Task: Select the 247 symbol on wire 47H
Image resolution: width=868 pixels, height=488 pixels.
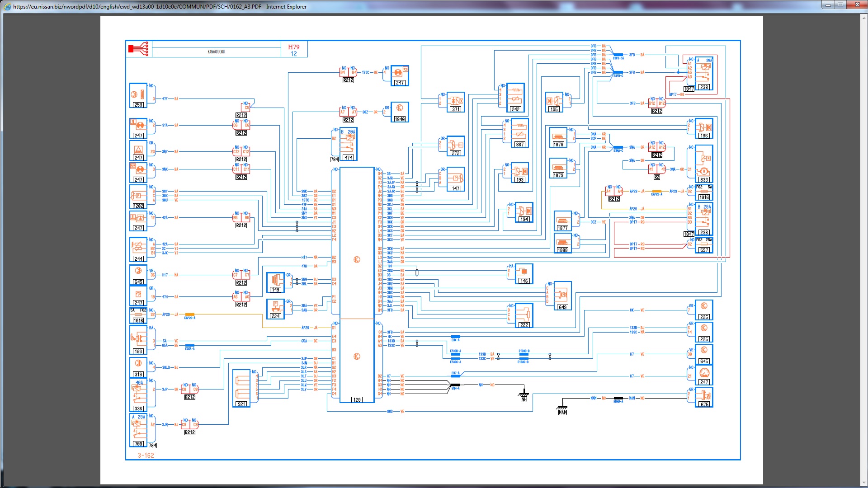Action: pyautogui.click(x=138, y=296)
